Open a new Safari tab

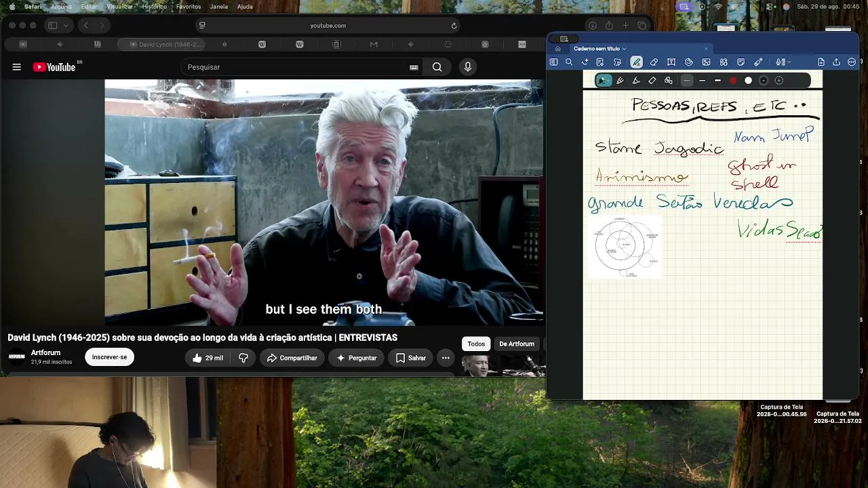(x=625, y=26)
